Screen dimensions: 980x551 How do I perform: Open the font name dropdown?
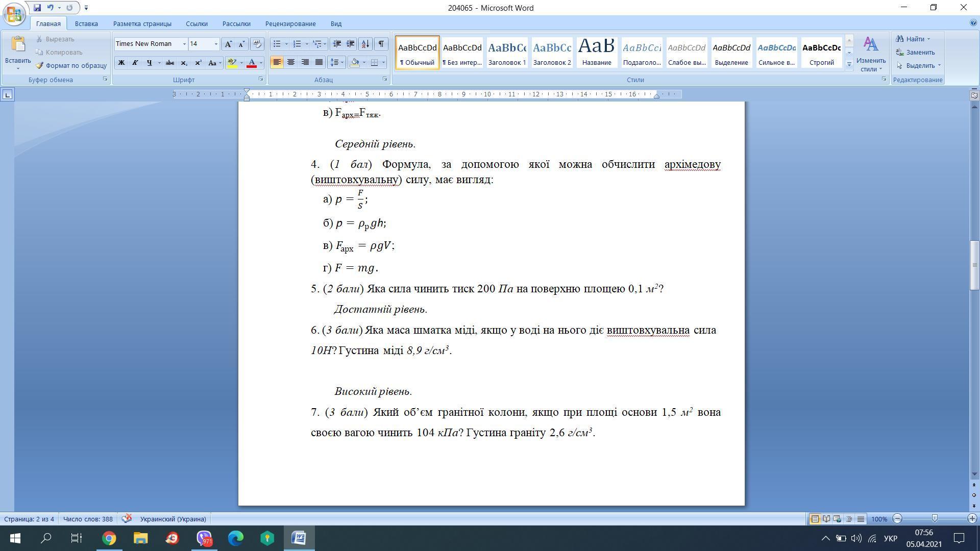click(184, 44)
